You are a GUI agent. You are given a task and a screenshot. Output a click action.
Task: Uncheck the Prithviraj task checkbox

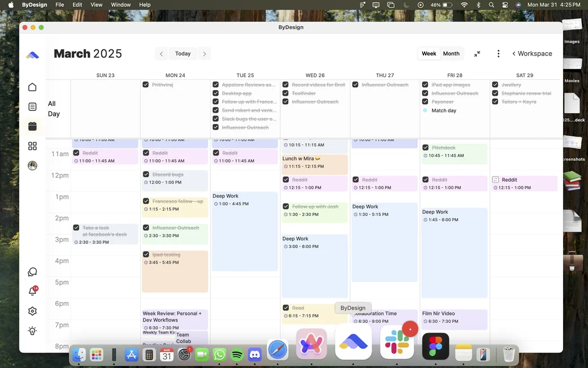pyautogui.click(x=145, y=84)
